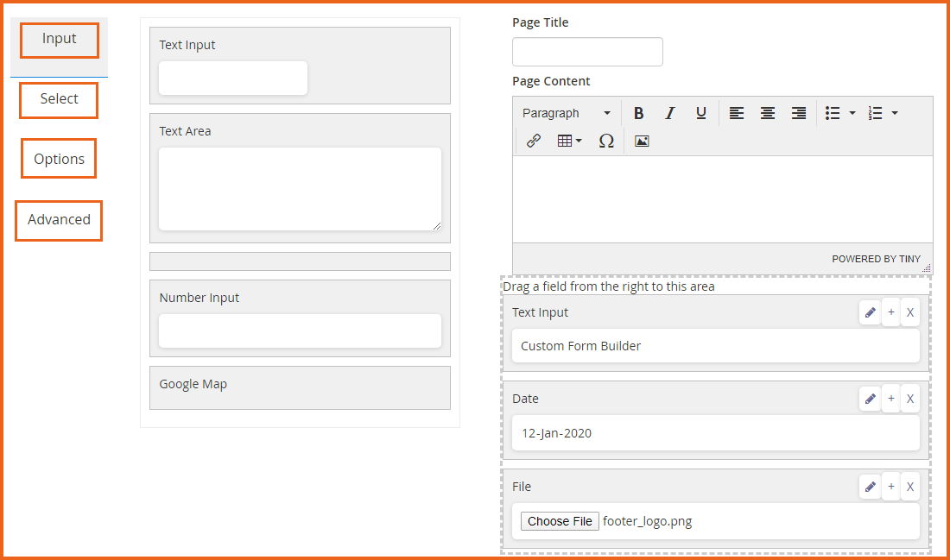
Task: Duplicate the File field with plus button
Action: tap(890, 487)
